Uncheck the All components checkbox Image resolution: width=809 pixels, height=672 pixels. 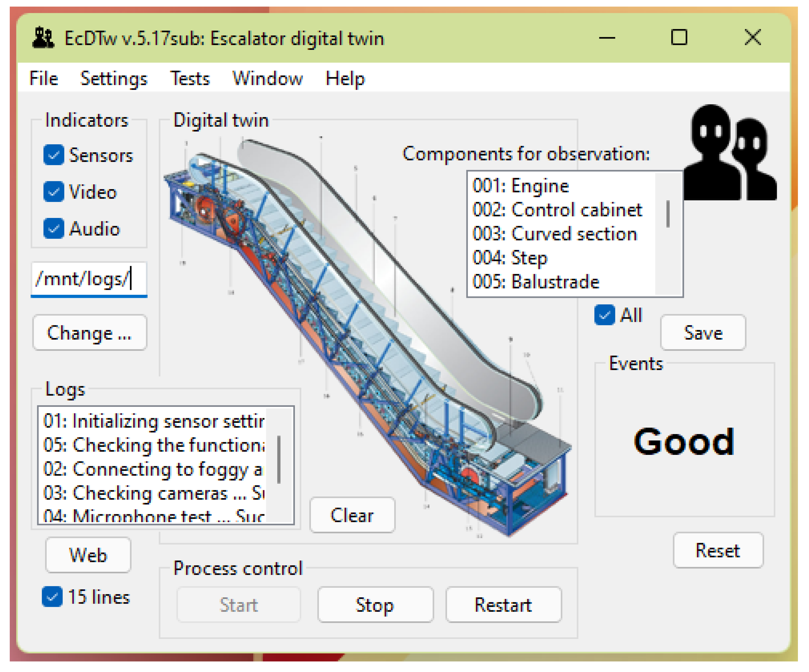(x=604, y=315)
